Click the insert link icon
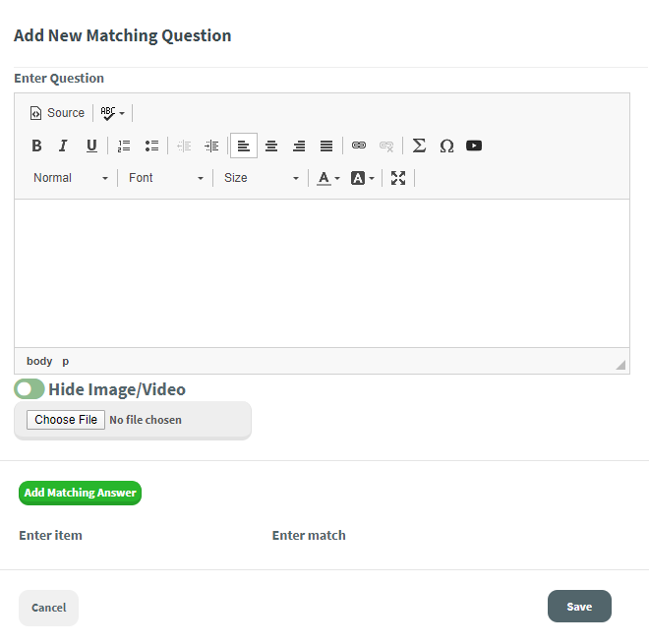 pyautogui.click(x=359, y=146)
